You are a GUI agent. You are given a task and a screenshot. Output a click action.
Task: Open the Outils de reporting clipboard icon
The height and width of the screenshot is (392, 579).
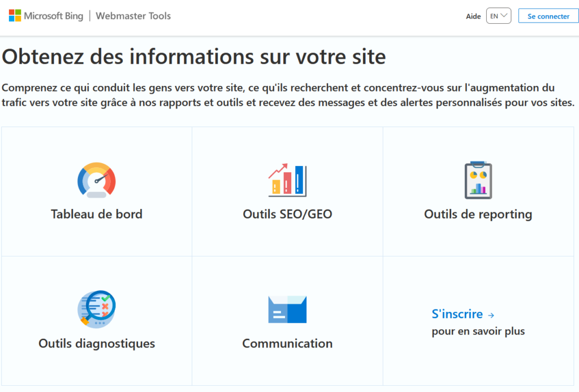coord(478,180)
